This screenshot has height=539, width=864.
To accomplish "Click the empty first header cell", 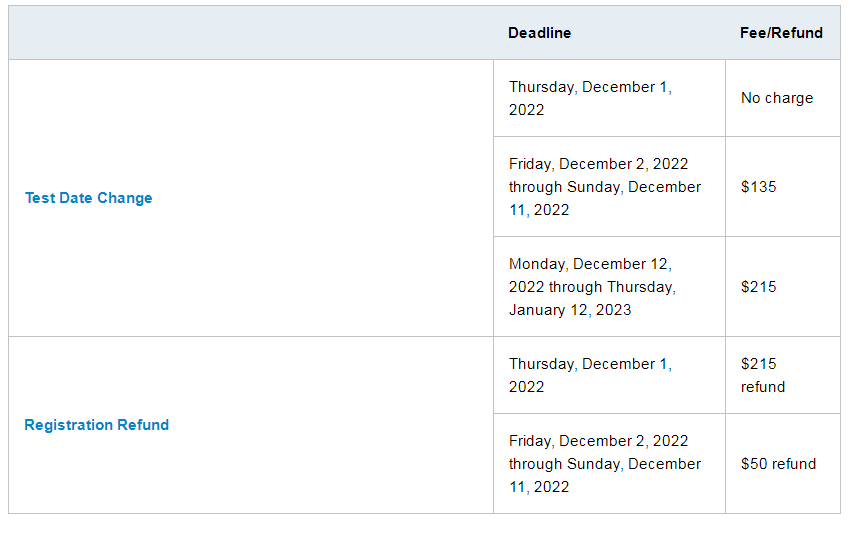I will pyautogui.click(x=251, y=33).
